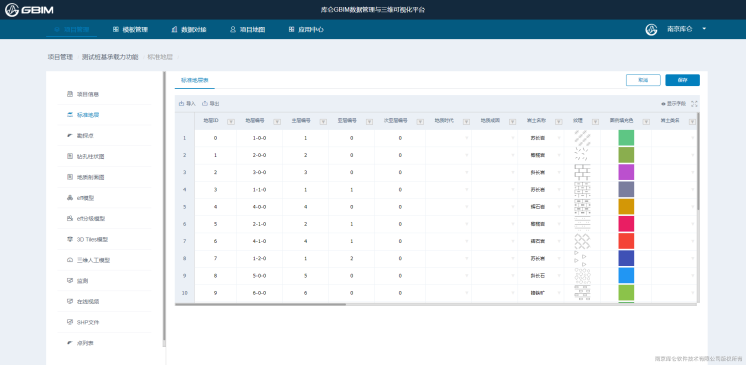The image size is (746, 365).
Task: Open filter dropdown on 地质时代 column
Action: (466, 122)
